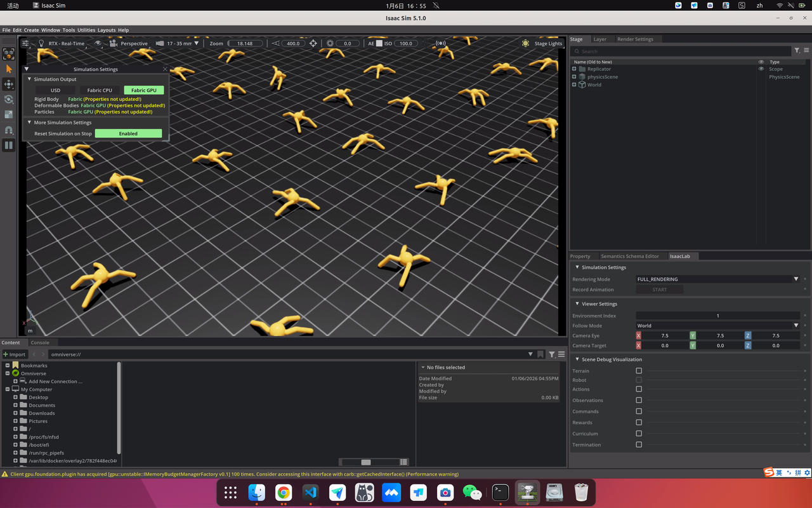Toggle the Termination debug visualization checkbox

(639, 444)
